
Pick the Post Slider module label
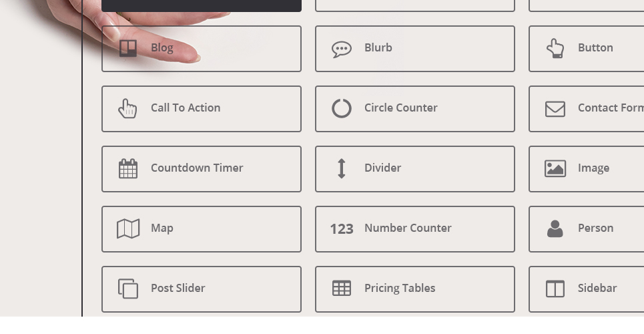[178, 288]
